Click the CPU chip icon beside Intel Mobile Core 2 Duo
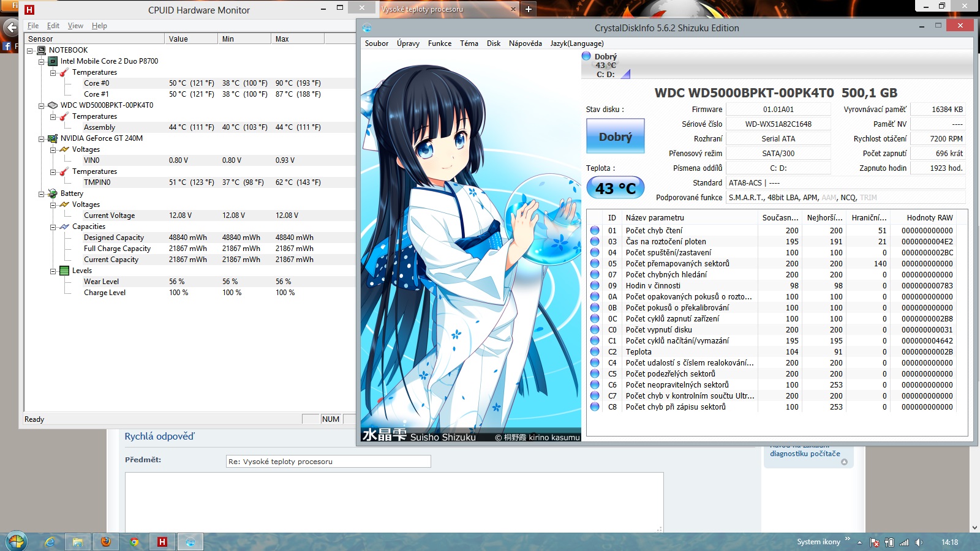 tap(53, 61)
